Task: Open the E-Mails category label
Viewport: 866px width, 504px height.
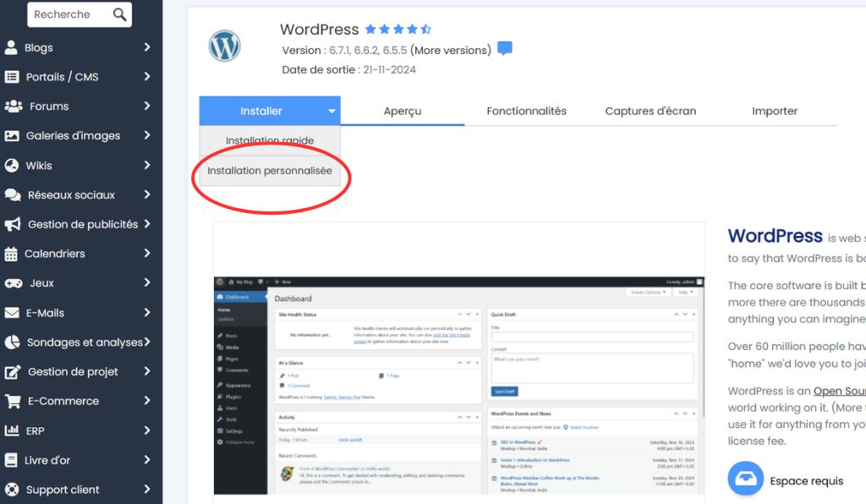Action: point(46,313)
